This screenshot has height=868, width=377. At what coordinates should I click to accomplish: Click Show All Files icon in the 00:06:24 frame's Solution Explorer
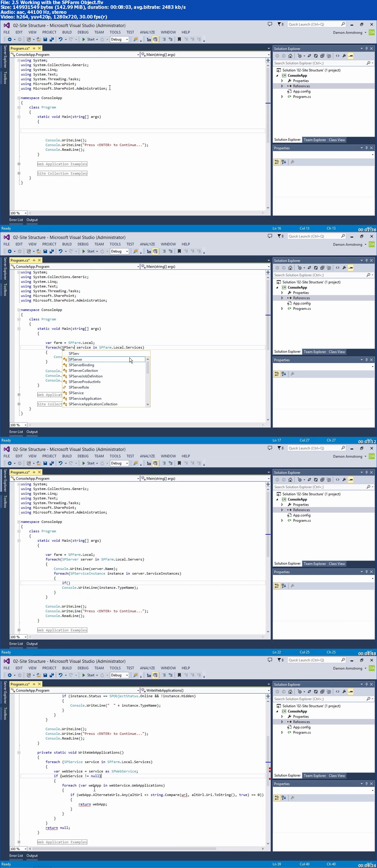point(329,692)
